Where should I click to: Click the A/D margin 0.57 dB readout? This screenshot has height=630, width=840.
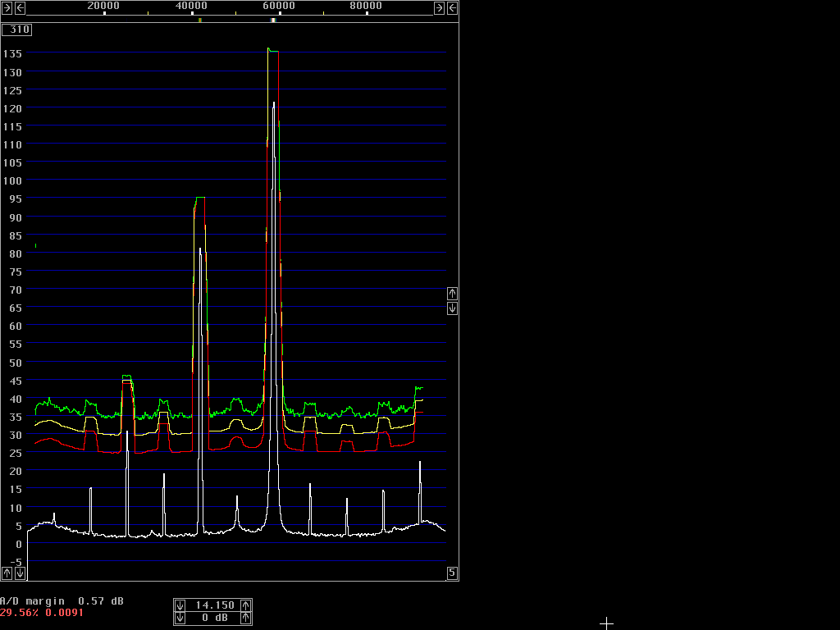[62, 601]
